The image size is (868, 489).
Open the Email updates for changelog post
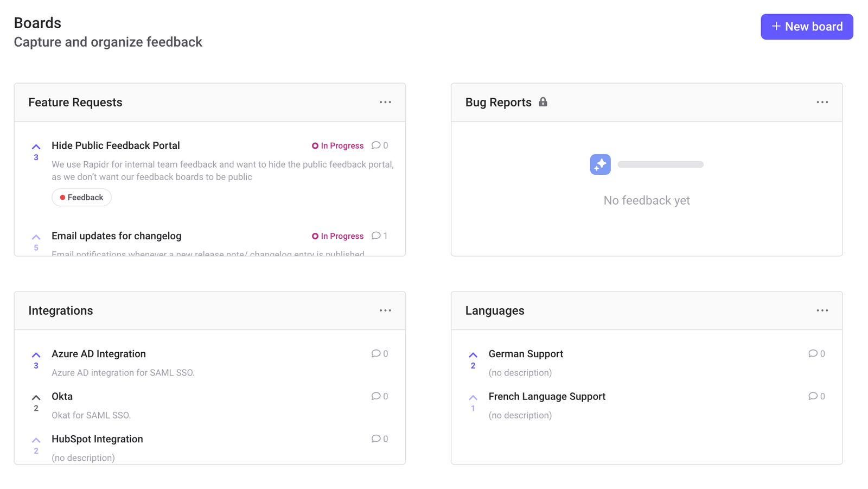coord(116,236)
